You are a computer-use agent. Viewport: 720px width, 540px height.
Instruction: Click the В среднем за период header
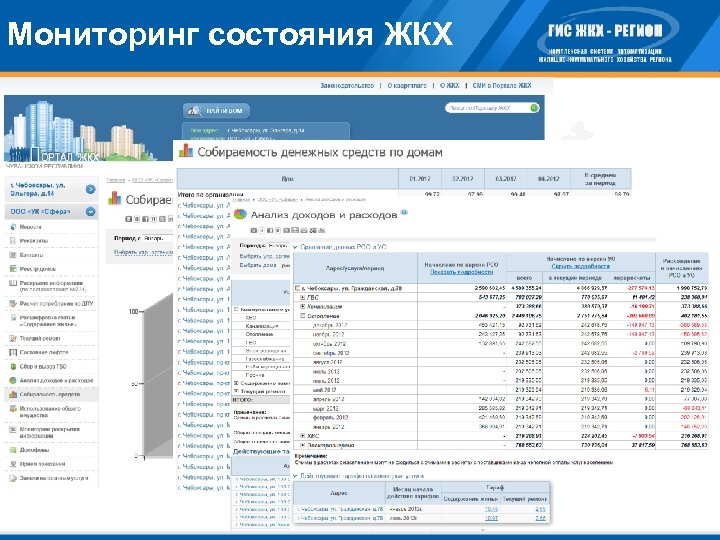click(601, 179)
